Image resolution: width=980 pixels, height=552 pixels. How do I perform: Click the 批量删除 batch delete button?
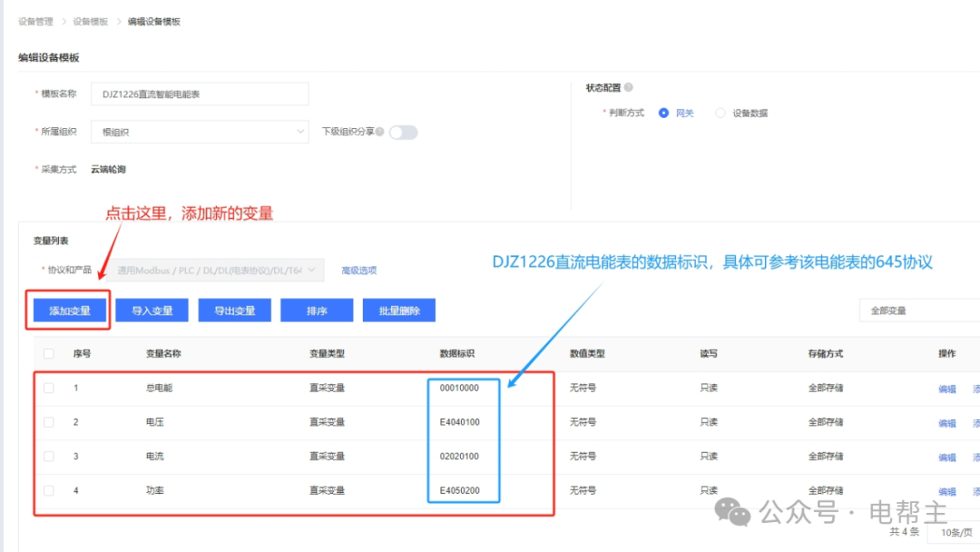[399, 310]
